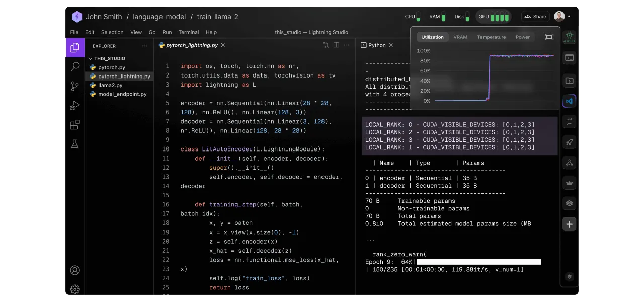
Task: Open the sync arrows app in right sidebar
Action: 569,122
